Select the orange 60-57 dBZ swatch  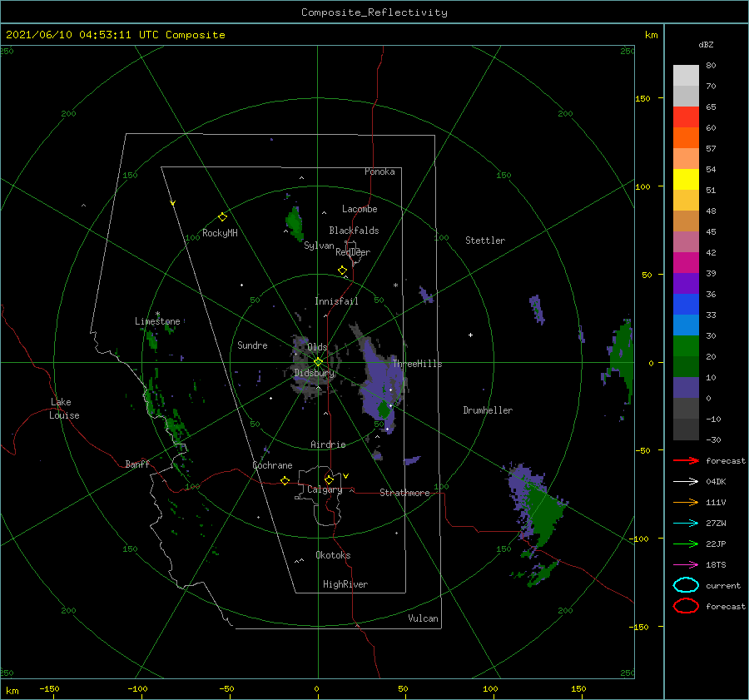click(x=686, y=138)
